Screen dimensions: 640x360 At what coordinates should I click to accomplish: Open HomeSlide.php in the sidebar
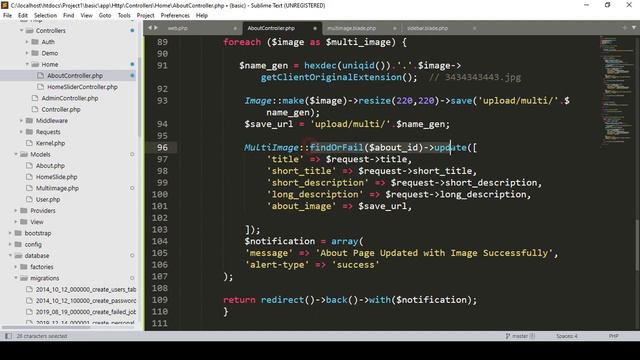[56, 177]
